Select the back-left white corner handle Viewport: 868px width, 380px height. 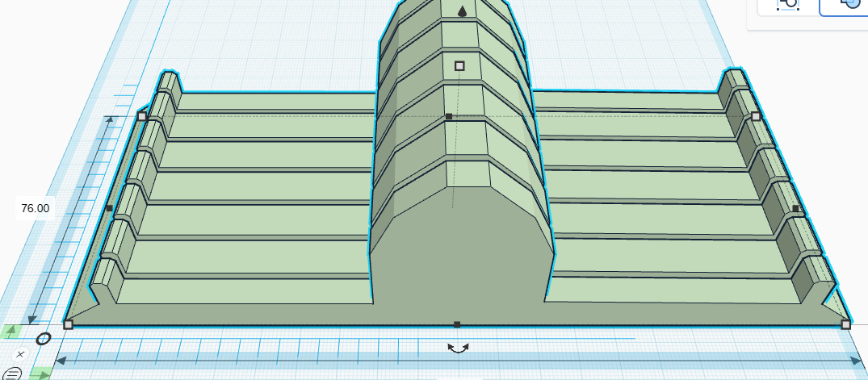click(142, 115)
